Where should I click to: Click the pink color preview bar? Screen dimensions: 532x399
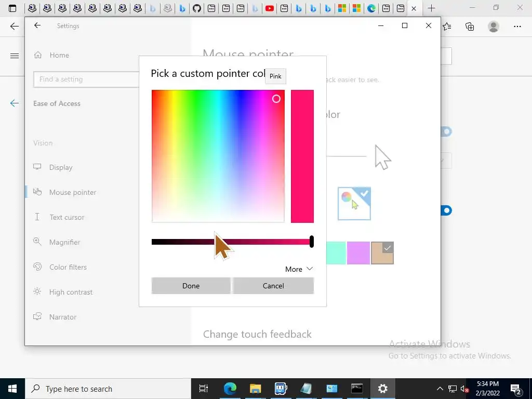(302, 156)
